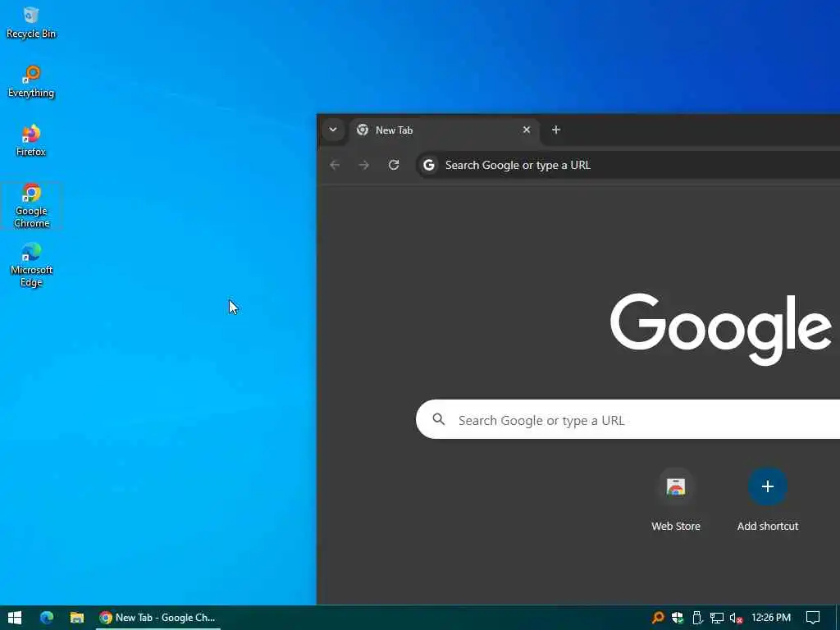Open the notification center icon
Image resolution: width=840 pixels, height=630 pixels.
tap(813, 618)
